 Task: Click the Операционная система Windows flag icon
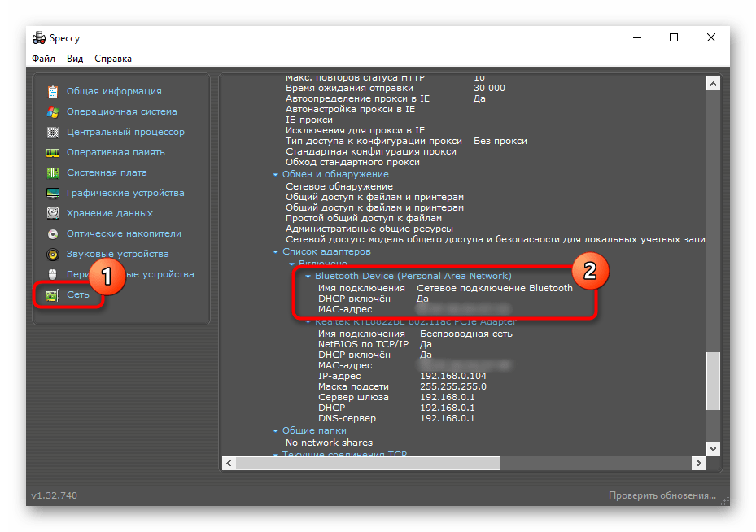tap(53, 111)
